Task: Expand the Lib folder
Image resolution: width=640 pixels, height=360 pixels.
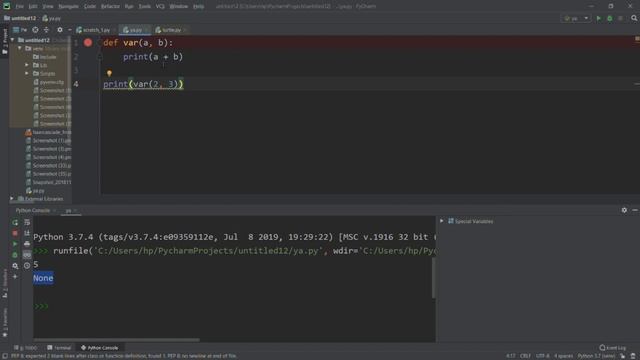Action: tap(27, 65)
